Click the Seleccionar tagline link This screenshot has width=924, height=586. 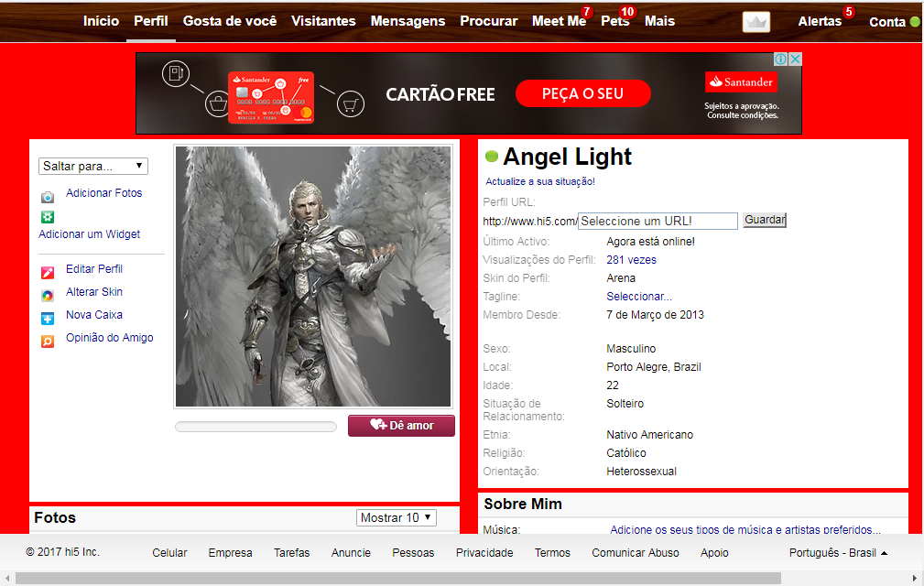pos(639,297)
